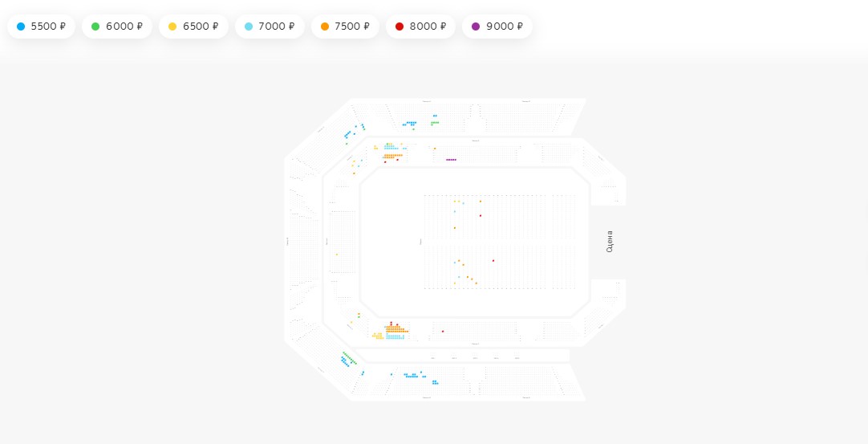This screenshot has width=868, height=444.
Task: Filter seats by 7000 ₽ price
Action: 269,26
